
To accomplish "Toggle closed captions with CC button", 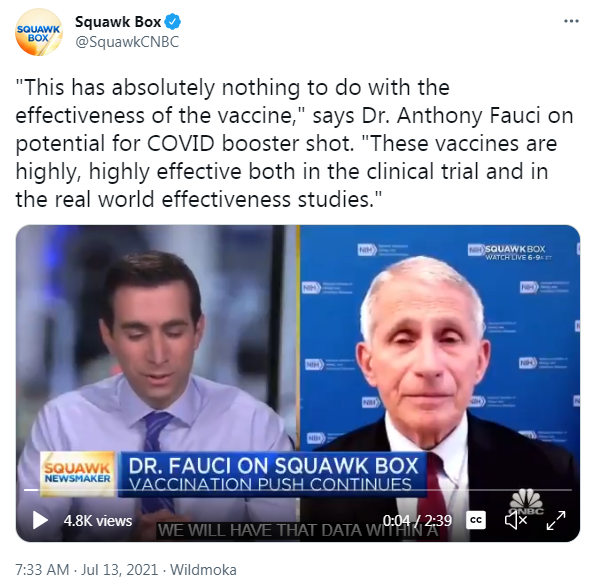I will pos(476,520).
